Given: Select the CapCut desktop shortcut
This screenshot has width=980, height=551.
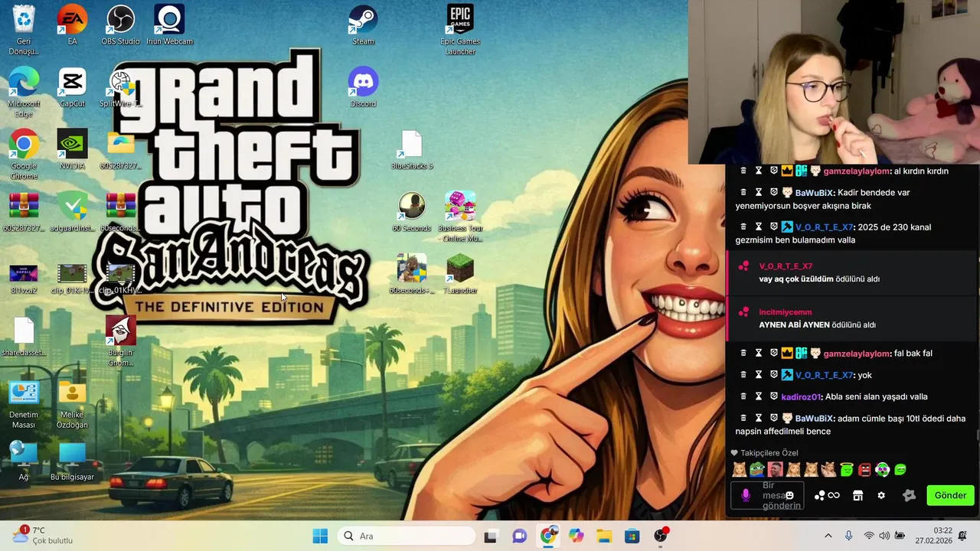Looking at the screenshot, I should pyautogui.click(x=72, y=88).
